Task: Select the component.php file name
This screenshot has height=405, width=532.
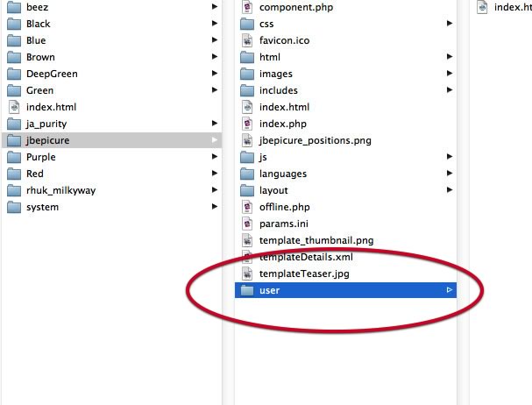Action: click(x=296, y=7)
